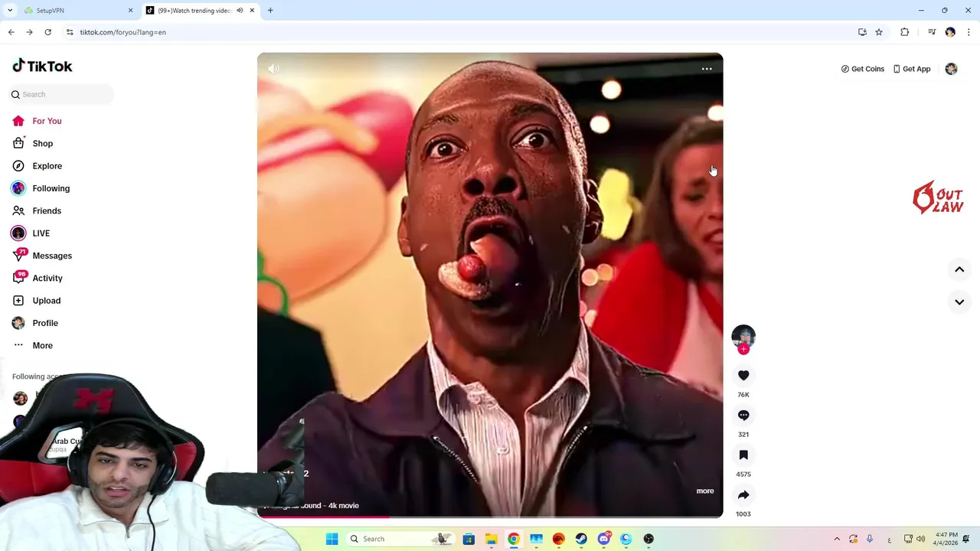Viewport: 980px width, 551px height.
Task: Click the TikTok logo
Action: click(42, 67)
